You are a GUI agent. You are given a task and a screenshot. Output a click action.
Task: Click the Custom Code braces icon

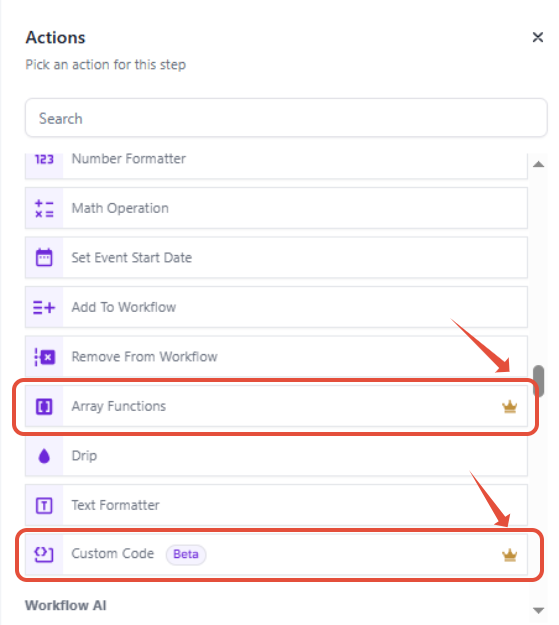44,554
